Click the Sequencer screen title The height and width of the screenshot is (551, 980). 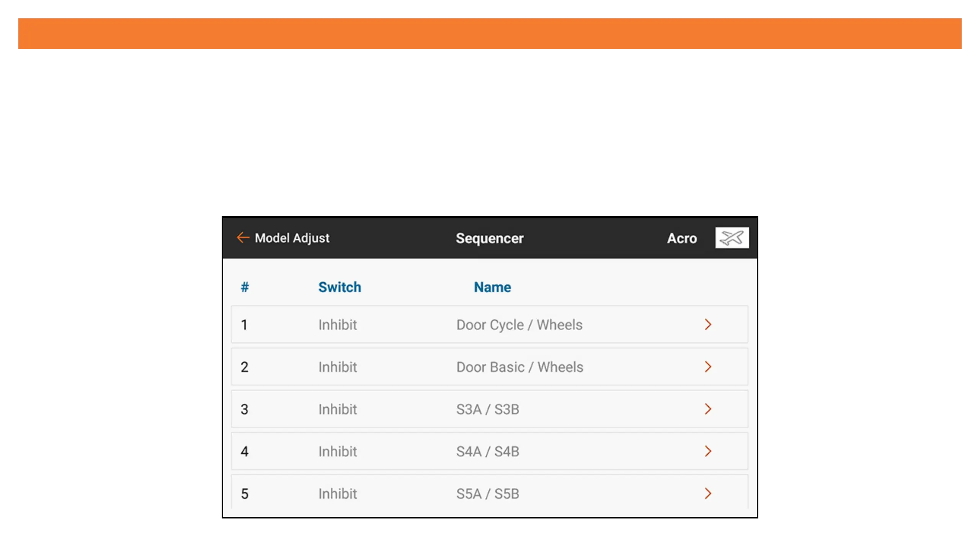490,238
